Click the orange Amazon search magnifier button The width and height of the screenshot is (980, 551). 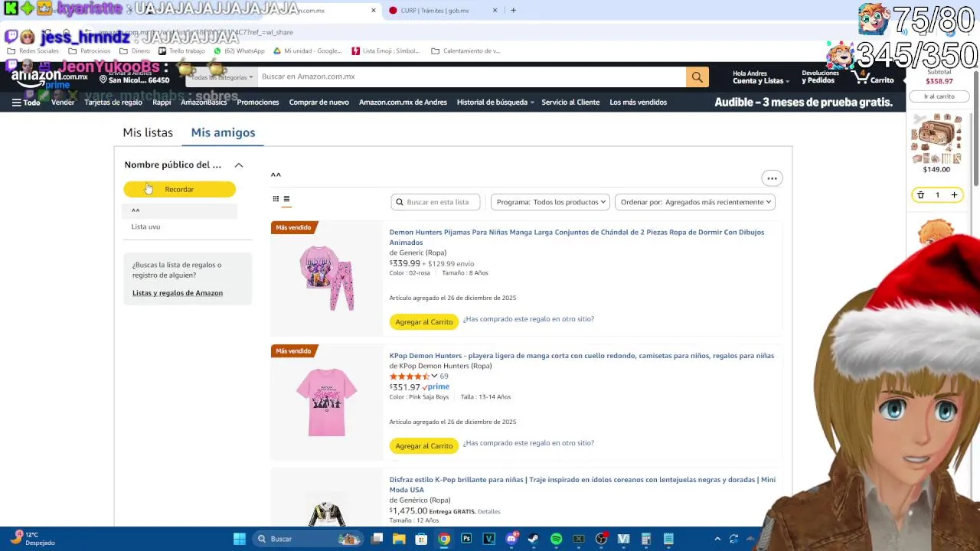[x=697, y=77]
